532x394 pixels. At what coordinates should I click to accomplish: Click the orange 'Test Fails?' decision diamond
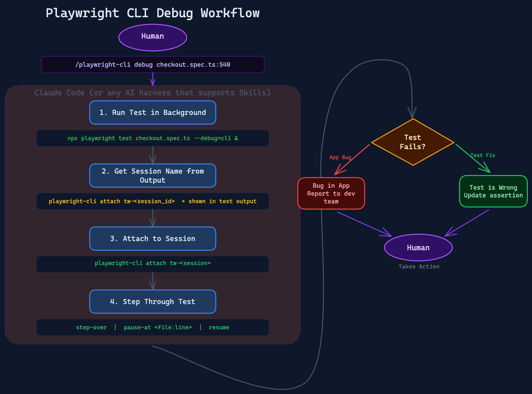coord(413,142)
